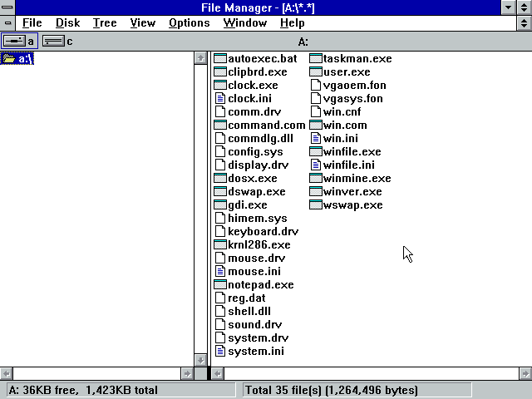Select the sound.drv file name

[255, 324]
